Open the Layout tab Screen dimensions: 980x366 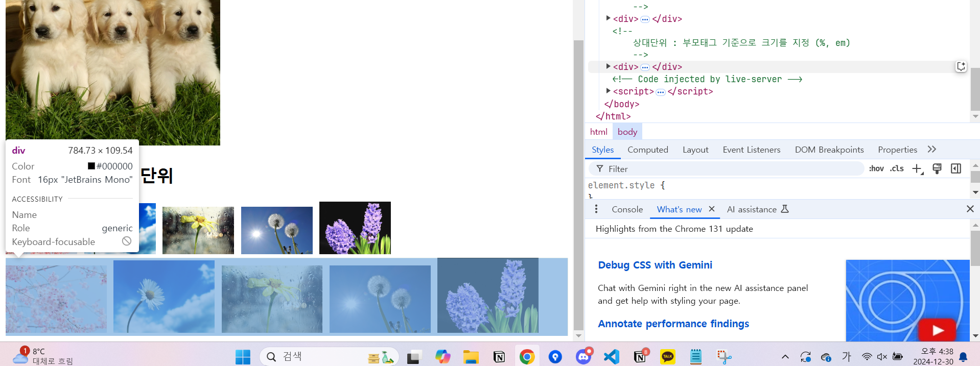[695, 150]
